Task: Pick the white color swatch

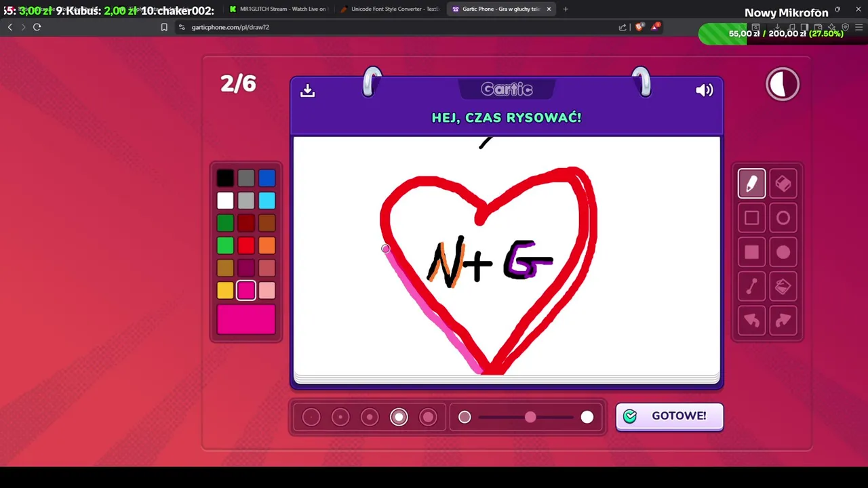Action: (x=225, y=201)
